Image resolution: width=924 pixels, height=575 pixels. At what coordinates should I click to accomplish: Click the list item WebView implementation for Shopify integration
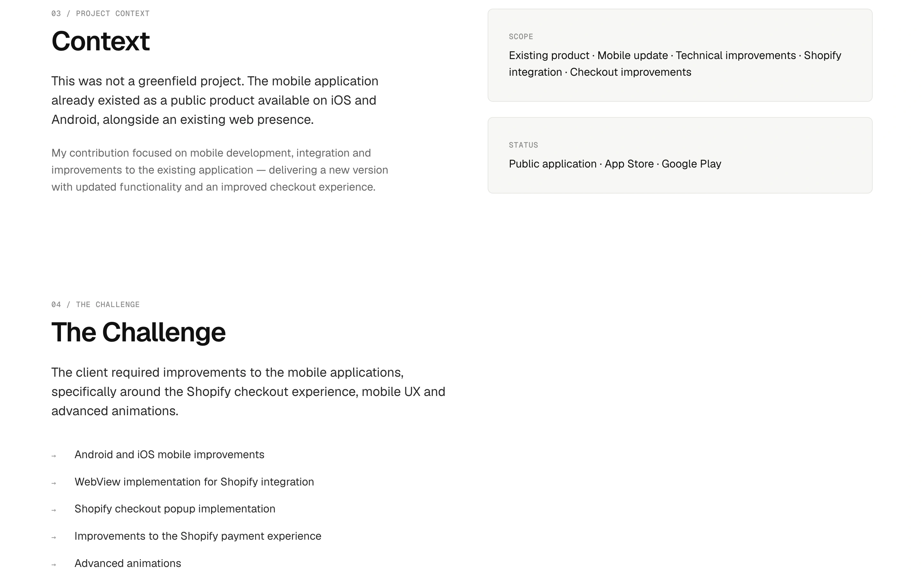click(x=194, y=482)
